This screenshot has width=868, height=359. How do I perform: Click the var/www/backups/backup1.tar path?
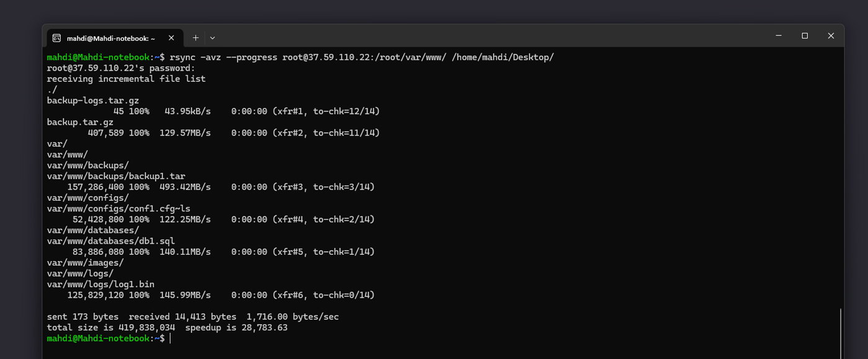116,176
